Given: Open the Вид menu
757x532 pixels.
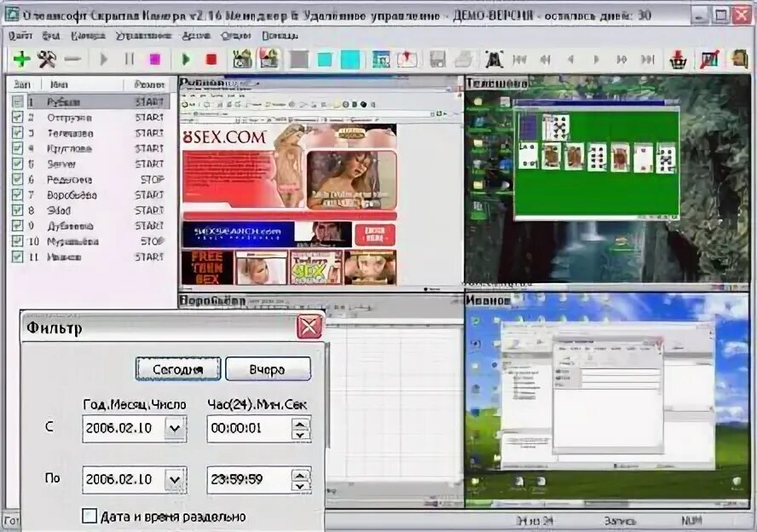Looking at the screenshot, I should 50,36.
